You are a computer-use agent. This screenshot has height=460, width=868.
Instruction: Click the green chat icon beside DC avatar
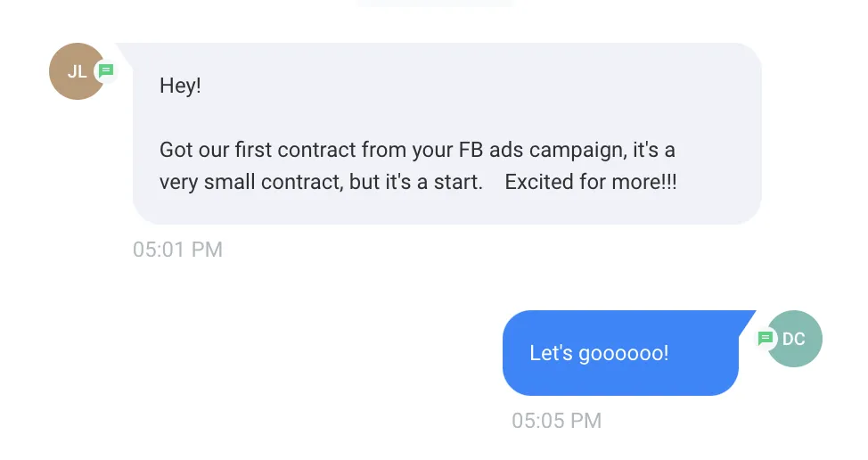pos(765,339)
